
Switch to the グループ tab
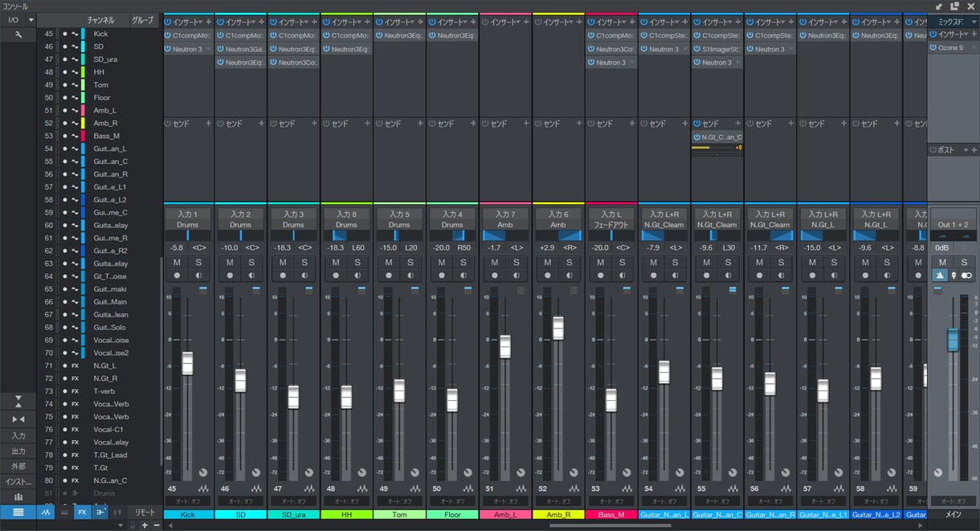pos(142,20)
